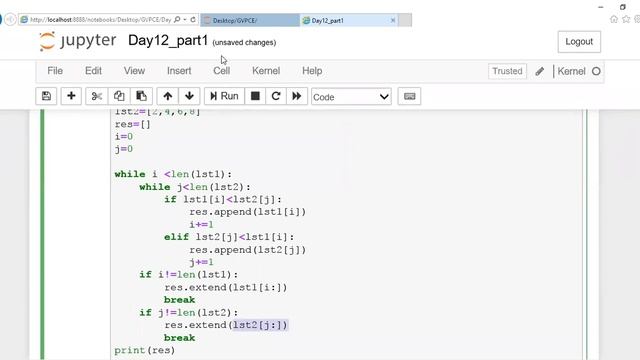Click the line 'res.append(lst2[j])'
640x360 pixels.
(247, 250)
